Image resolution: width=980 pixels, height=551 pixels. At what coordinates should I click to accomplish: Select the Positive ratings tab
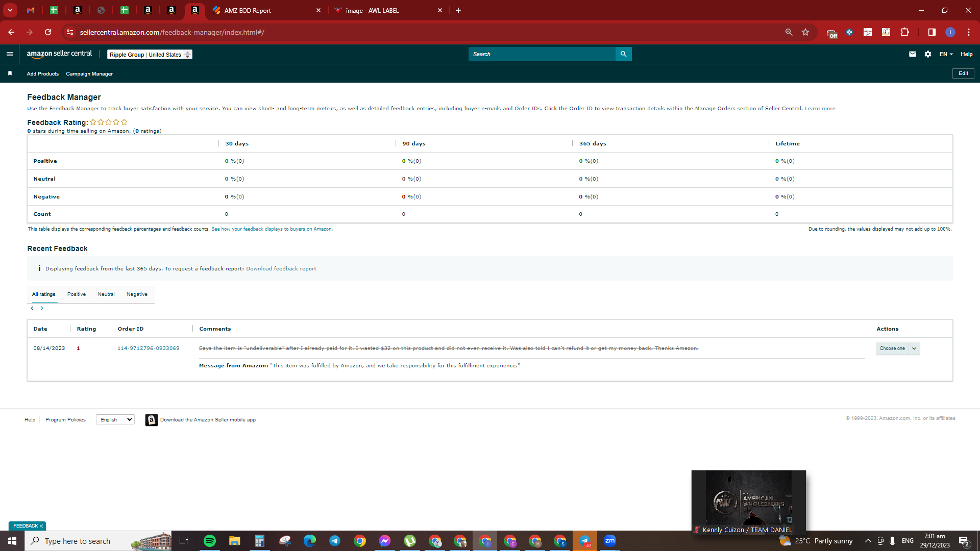[x=77, y=294]
